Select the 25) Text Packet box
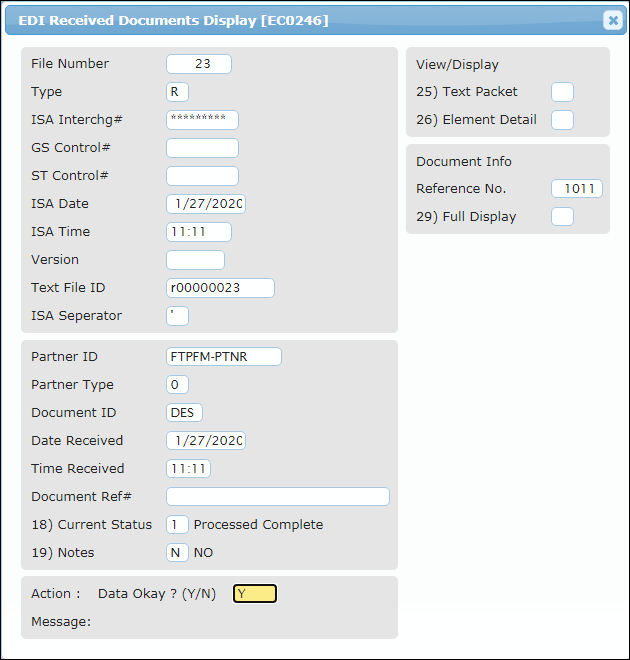Screen dimensions: 630x660 (x=562, y=92)
